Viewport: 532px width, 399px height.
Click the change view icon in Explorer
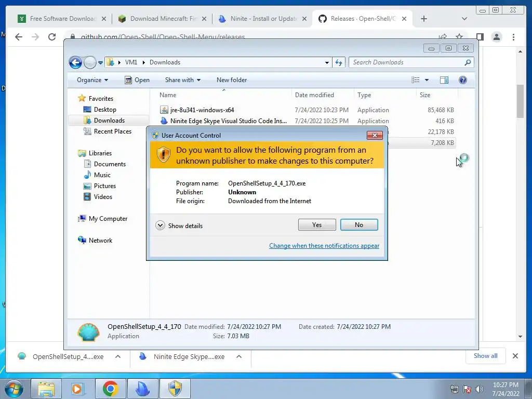coord(416,80)
